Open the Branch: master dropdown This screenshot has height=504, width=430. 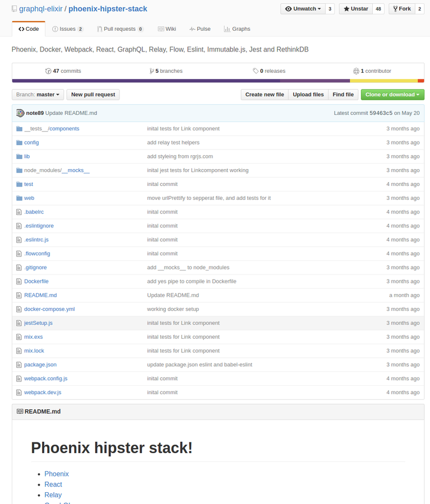coord(38,95)
